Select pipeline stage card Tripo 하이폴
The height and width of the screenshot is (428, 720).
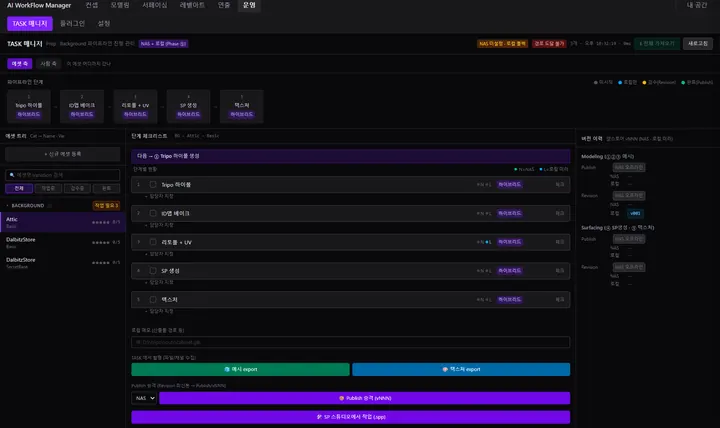(28, 107)
